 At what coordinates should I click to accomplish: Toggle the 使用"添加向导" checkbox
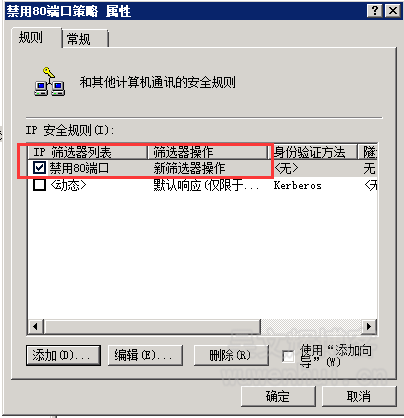point(288,357)
